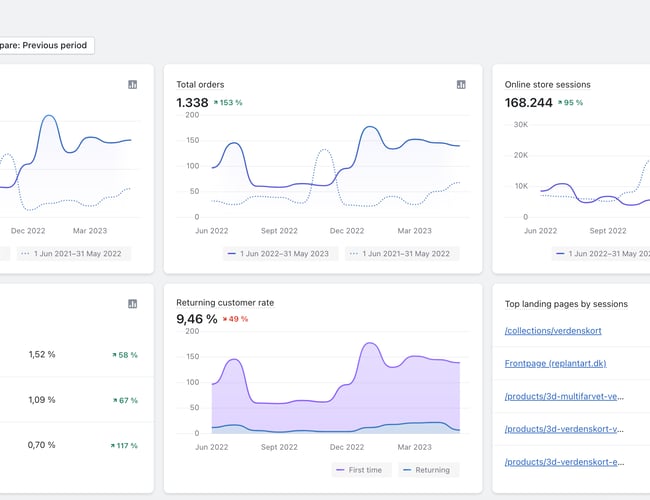Click the /products/3d-verdenskort-ve... link
650x500 pixels.
tap(565, 429)
